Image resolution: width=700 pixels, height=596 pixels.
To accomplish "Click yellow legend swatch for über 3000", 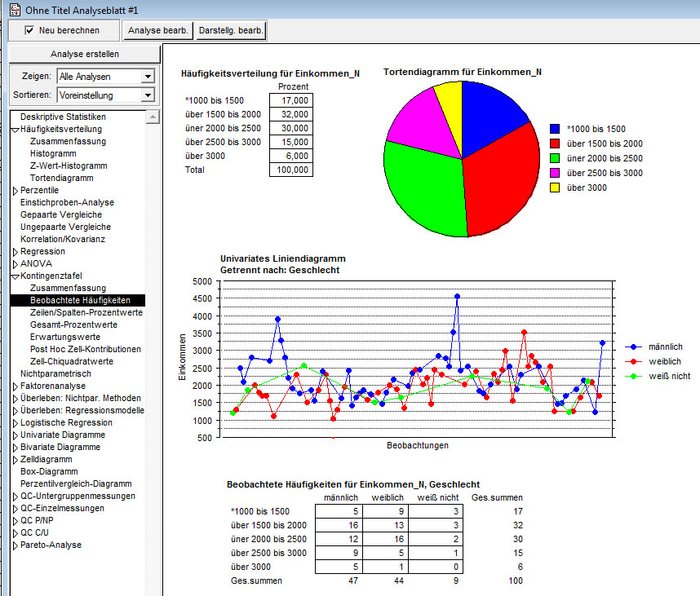I will [555, 188].
